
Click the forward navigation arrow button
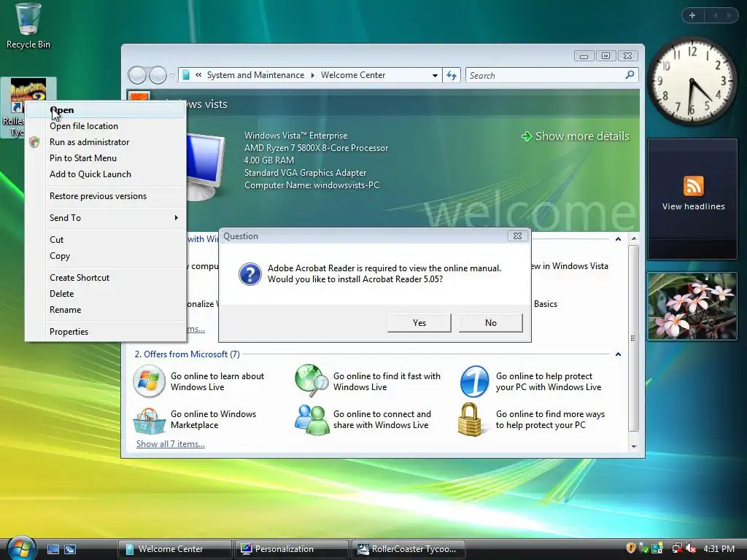click(158, 75)
